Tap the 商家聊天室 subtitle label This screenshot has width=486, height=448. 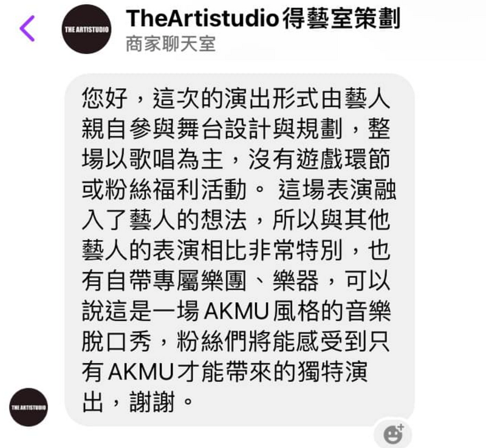(171, 44)
